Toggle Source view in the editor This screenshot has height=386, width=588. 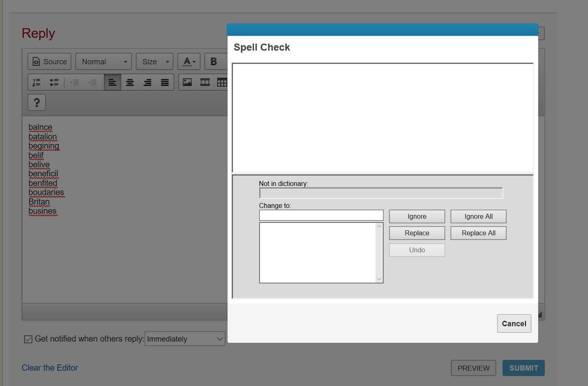pyautogui.click(x=49, y=61)
